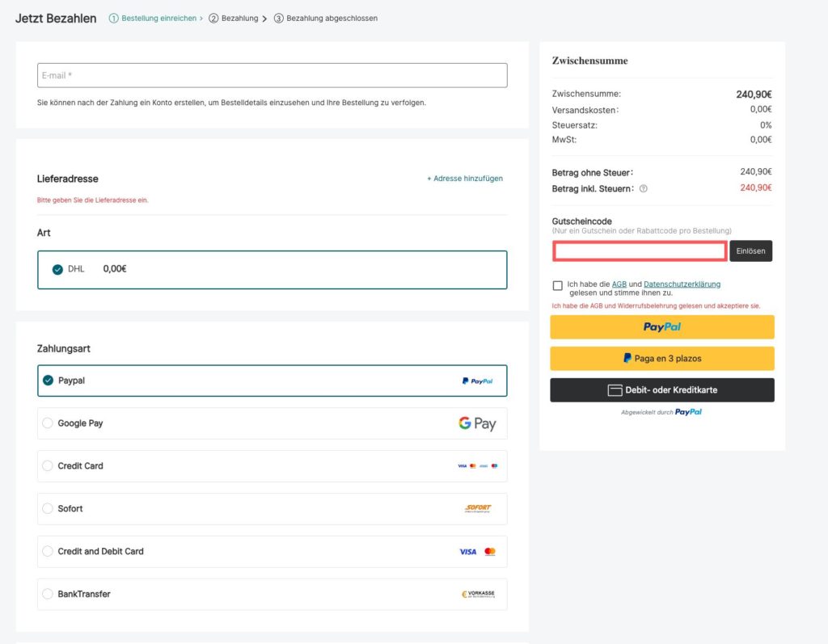Viewport: 828px width, 644px height.
Task: Open the AGB link
Action: (619, 284)
